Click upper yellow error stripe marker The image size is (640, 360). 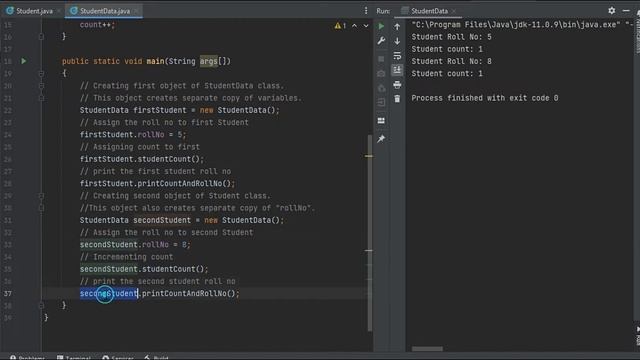tap(369, 156)
